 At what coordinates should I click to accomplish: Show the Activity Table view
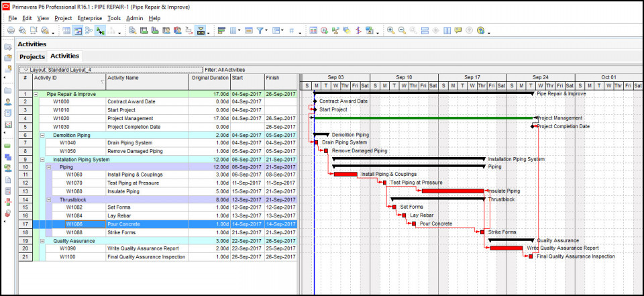pos(66,31)
